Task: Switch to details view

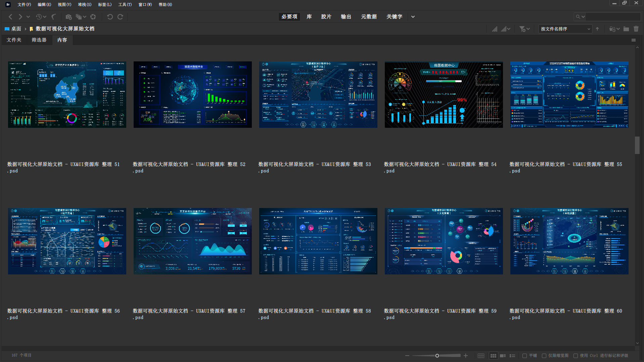Action: tap(503, 356)
